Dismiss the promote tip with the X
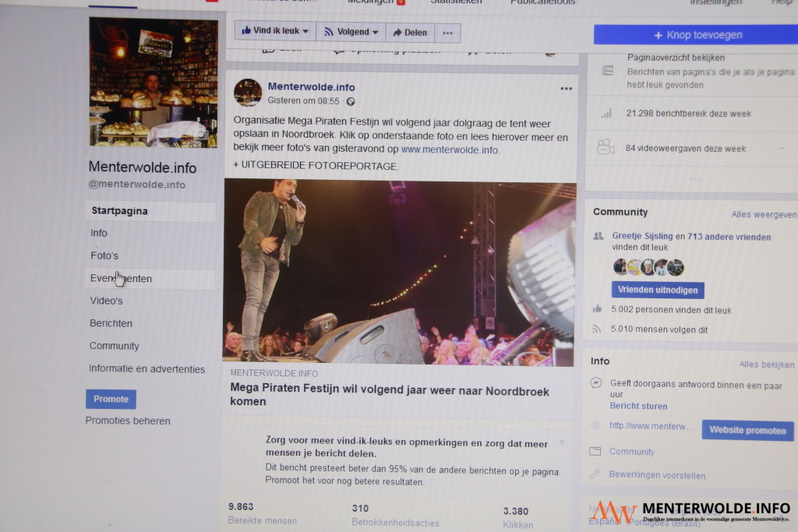The image size is (798, 532). (562, 442)
